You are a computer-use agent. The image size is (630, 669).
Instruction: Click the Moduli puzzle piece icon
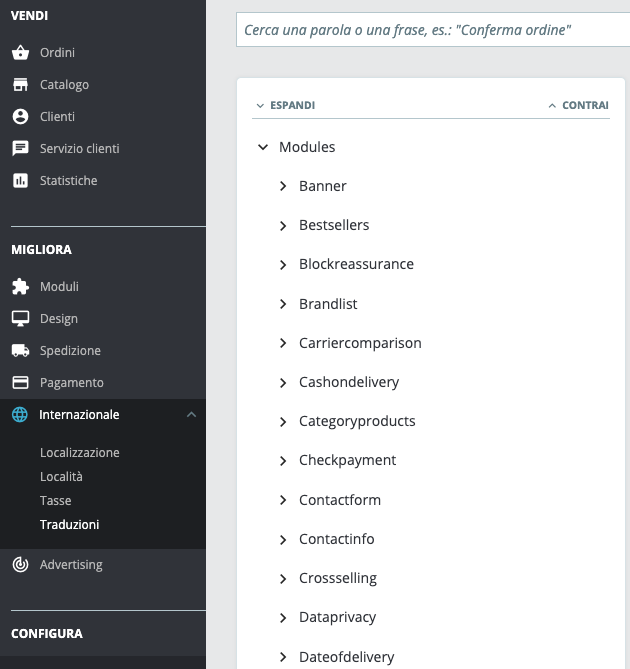pos(20,287)
